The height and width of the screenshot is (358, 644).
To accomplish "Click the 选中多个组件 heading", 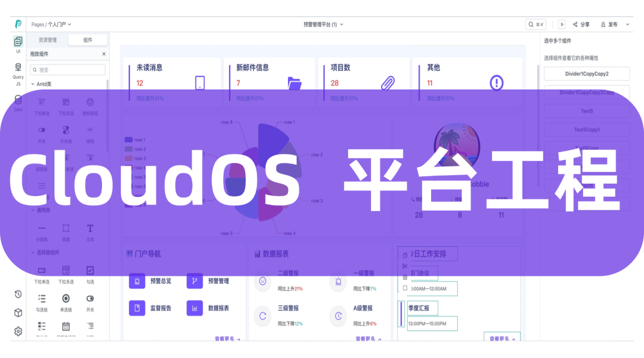I will pos(558,41).
